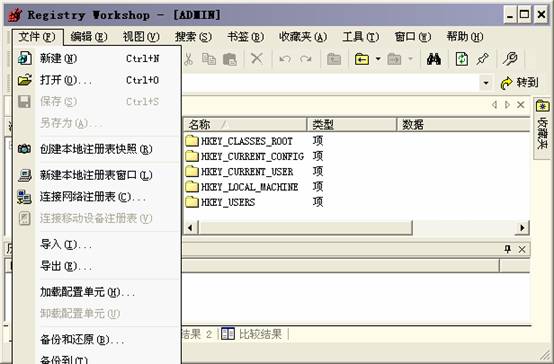This screenshot has height=364, width=554.
Task: Choose 连接网络注册表(C)... menu entry
Action: (97, 197)
